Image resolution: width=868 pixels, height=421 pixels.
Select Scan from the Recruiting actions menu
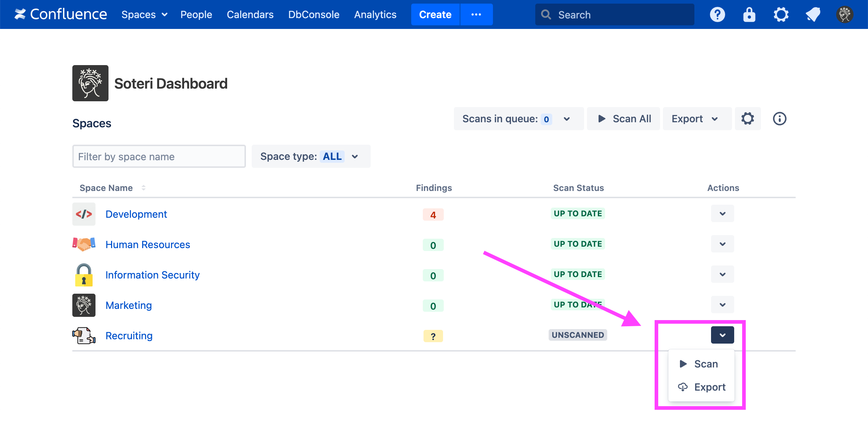[x=702, y=364]
